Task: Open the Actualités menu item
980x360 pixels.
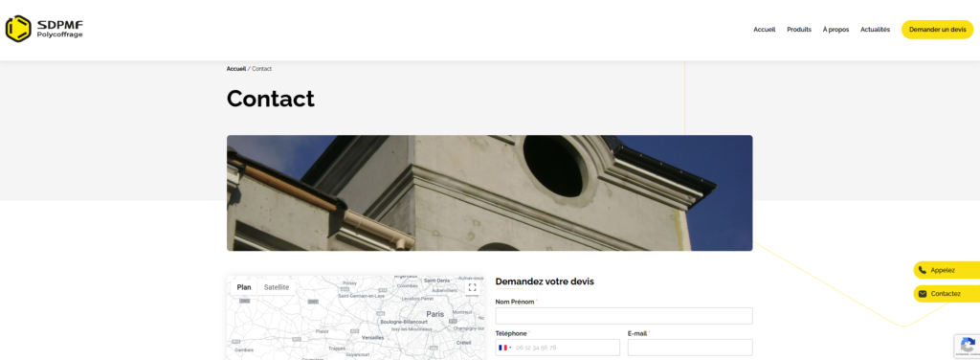Action: coord(875,30)
